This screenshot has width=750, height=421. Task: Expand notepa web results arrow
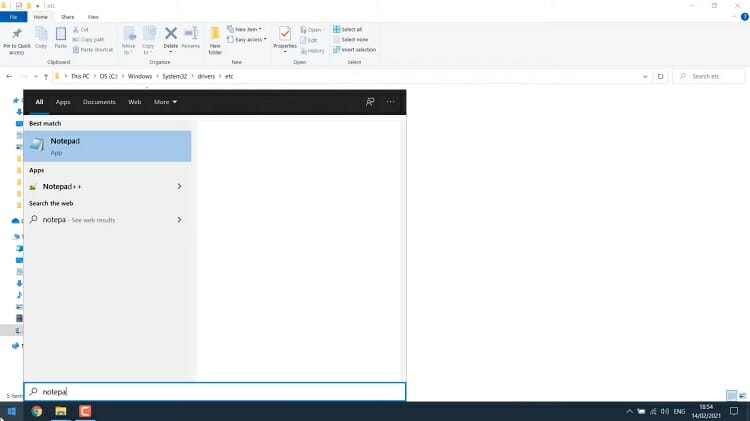pos(179,220)
